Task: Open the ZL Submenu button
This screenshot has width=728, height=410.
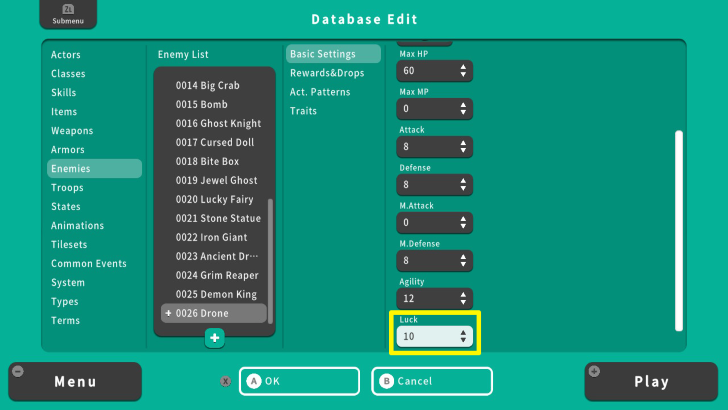Action: (x=68, y=14)
